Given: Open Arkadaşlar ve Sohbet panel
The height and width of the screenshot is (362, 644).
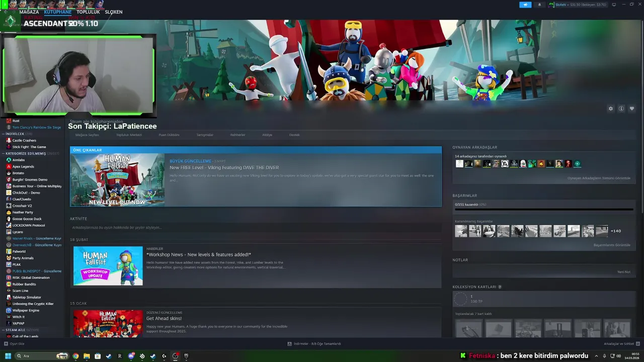Looking at the screenshot, I should pyautogui.click(x=621, y=344).
